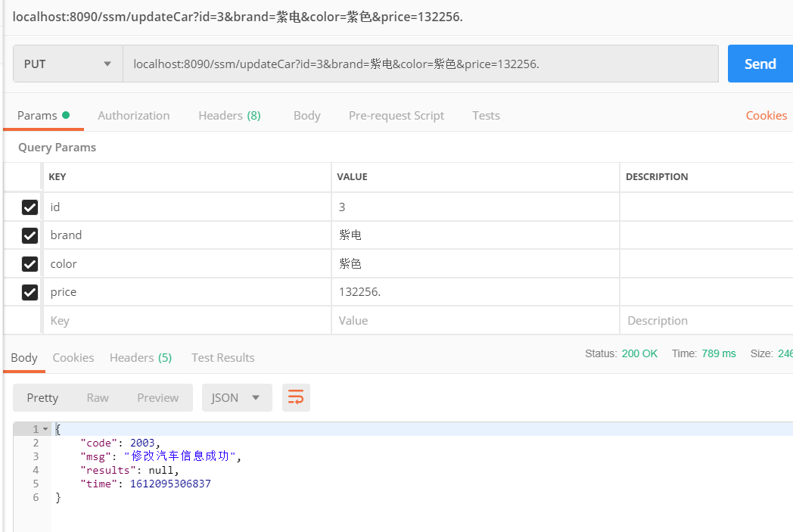The width and height of the screenshot is (793, 532).
Task: Click the DESCRIPTION column header
Action: (x=657, y=177)
